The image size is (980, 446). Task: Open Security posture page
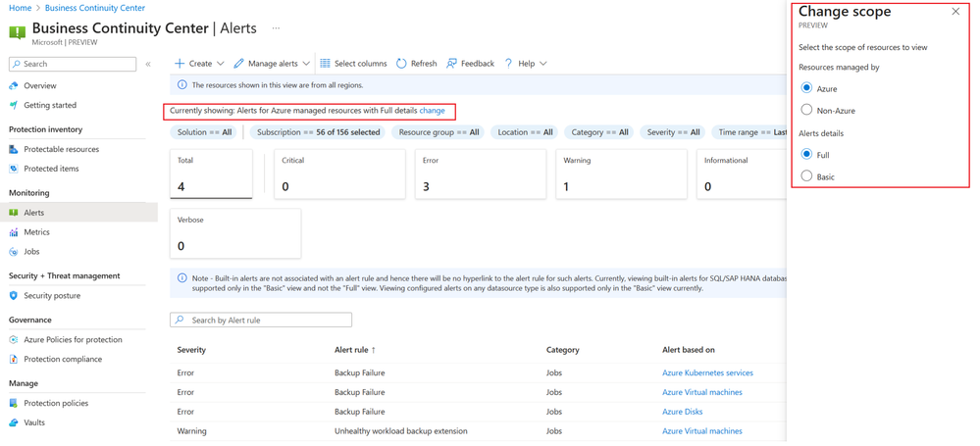(52, 295)
